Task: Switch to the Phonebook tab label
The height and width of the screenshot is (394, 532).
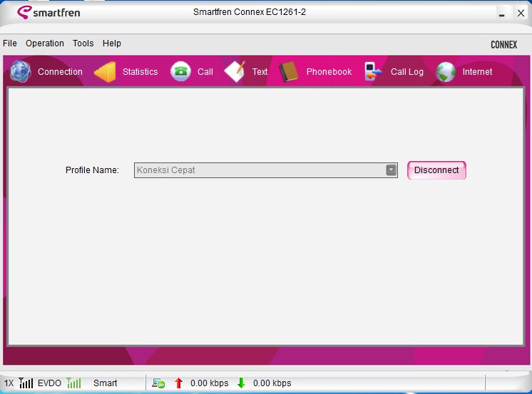Action: [329, 72]
